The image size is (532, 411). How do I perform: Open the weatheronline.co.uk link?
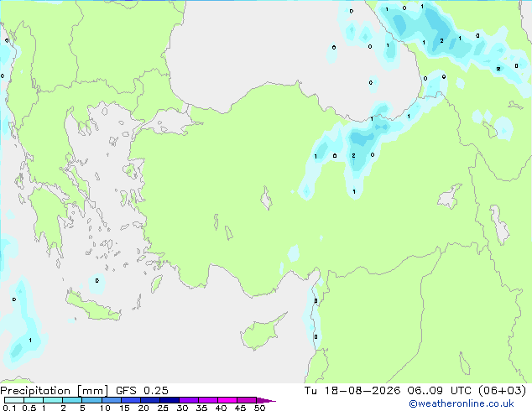pos(462,403)
